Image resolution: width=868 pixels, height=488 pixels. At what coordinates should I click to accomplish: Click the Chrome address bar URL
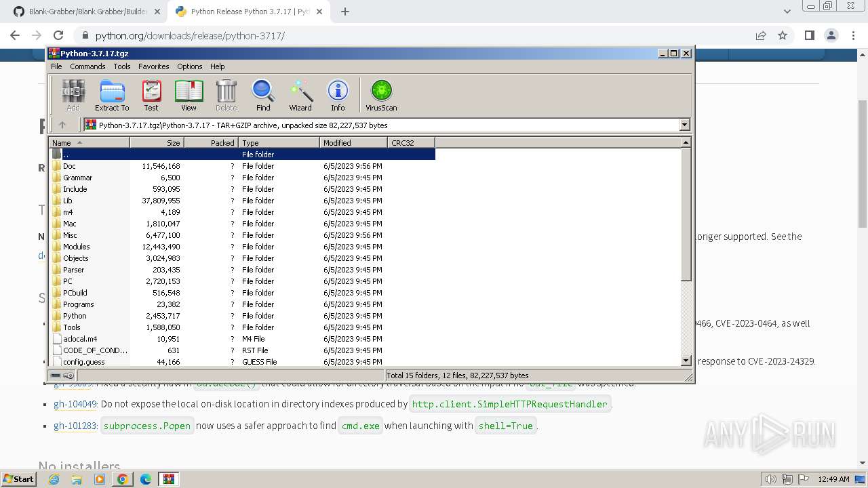tap(190, 35)
